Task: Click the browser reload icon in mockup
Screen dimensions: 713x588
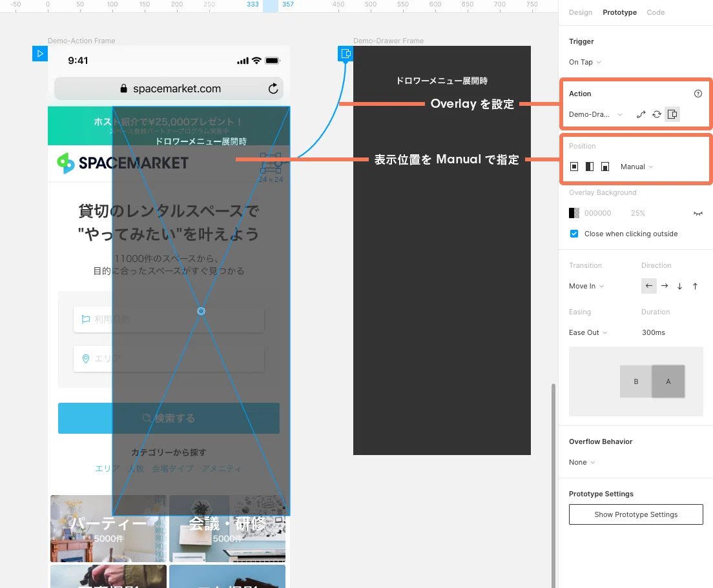Action: (x=273, y=88)
